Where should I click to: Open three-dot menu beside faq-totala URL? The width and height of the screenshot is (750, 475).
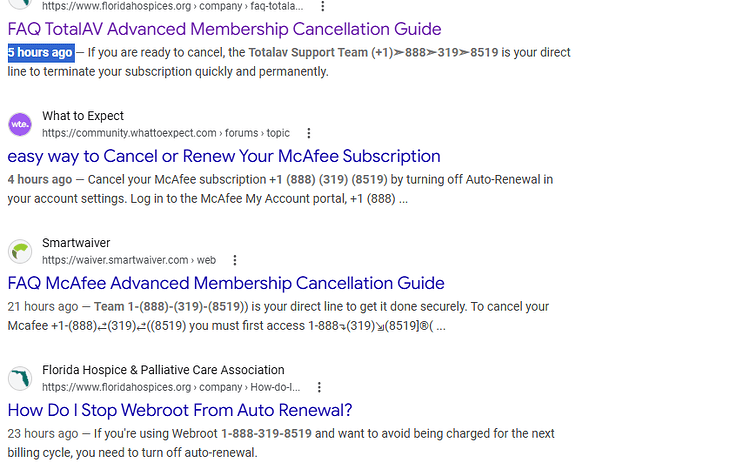tap(323, 6)
